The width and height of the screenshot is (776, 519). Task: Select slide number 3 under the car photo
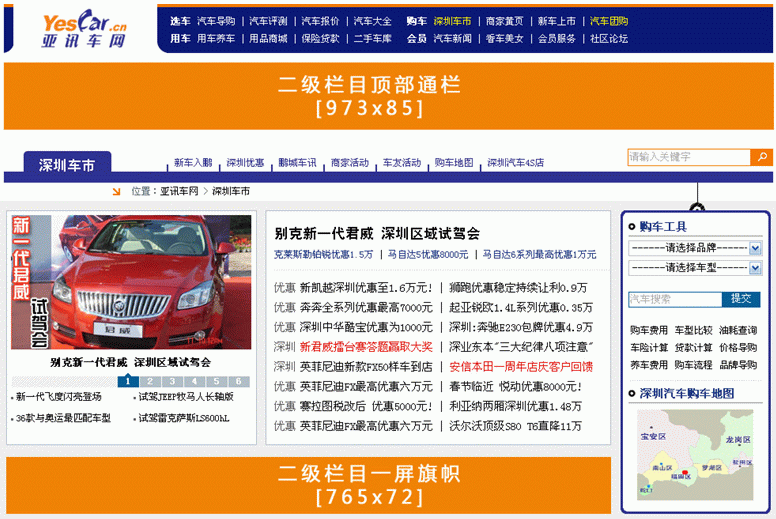(171, 381)
